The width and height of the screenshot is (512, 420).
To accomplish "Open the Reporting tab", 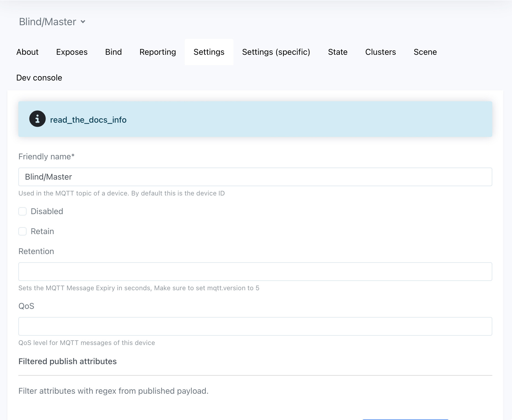I will (x=157, y=52).
